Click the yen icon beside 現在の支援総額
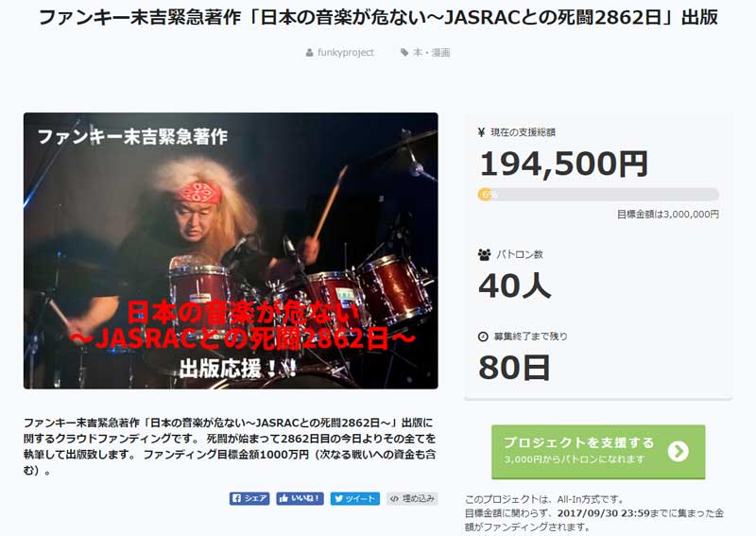 point(481,132)
